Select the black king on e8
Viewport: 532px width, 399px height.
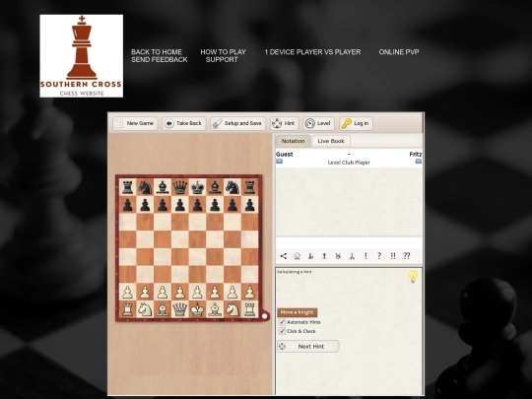(197, 187)
